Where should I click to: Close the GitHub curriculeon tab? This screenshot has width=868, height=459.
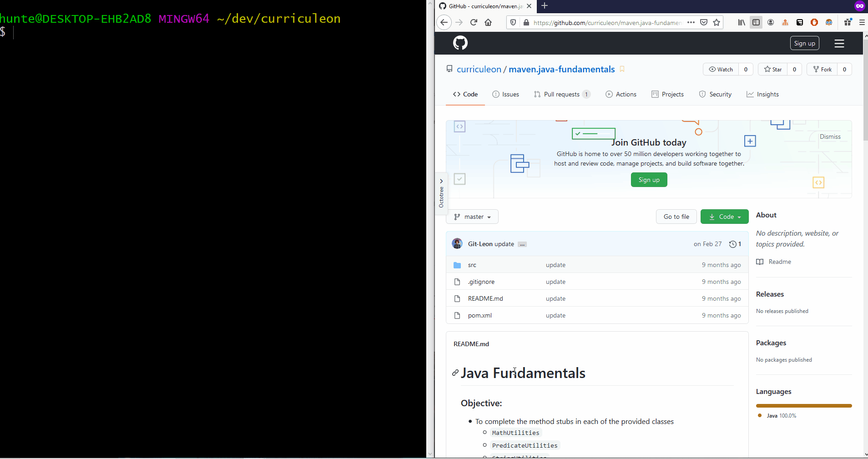[529, 6]
